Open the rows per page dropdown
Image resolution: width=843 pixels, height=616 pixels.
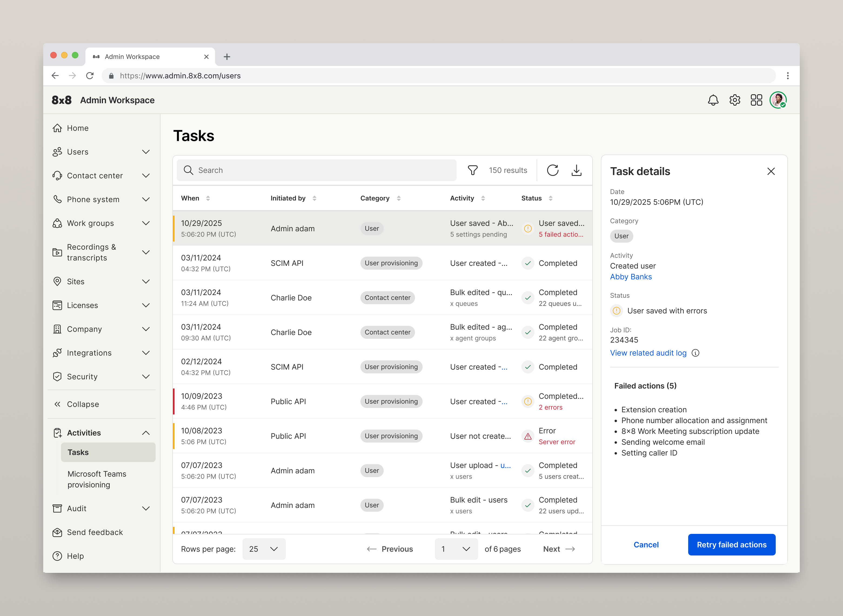(x=264, y=549)
